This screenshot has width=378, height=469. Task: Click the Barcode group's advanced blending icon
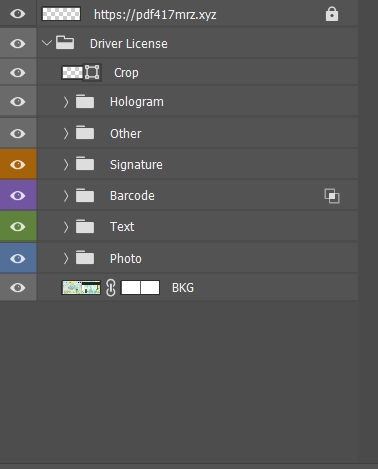click(332, 196)
